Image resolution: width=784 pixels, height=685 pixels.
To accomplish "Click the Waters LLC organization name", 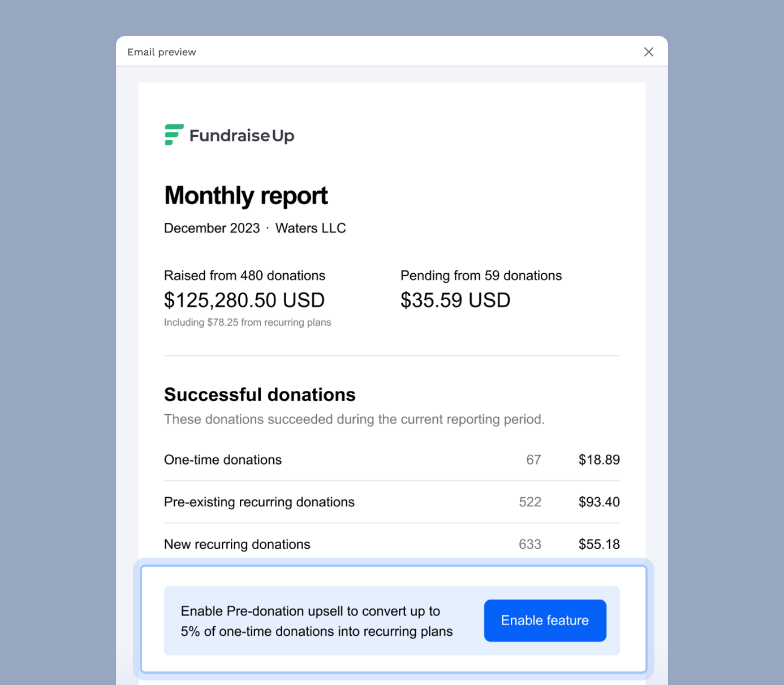I will coord(311,228).
